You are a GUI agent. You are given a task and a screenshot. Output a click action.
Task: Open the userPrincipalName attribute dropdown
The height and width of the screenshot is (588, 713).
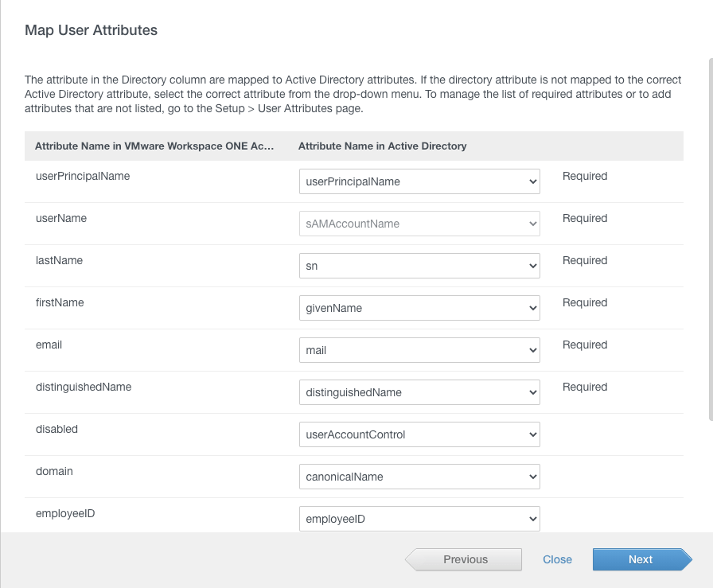(419, 181)
